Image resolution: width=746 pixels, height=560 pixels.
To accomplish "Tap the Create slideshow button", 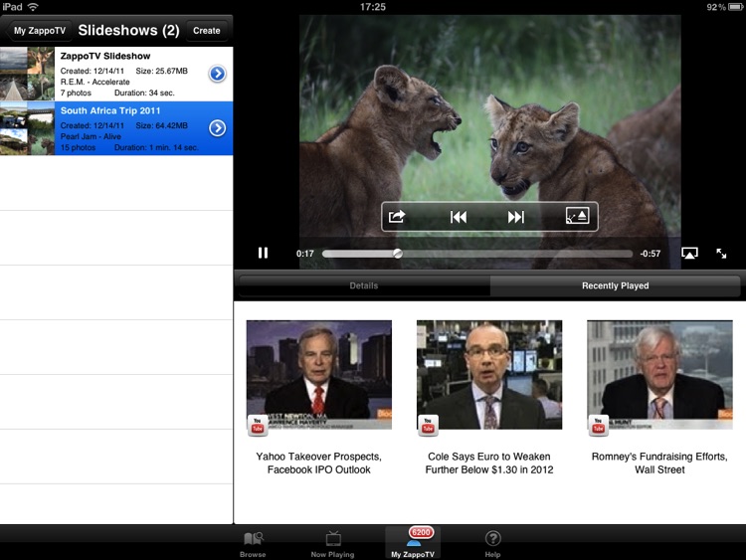I will pyautogui.click(x=207, y=31).
